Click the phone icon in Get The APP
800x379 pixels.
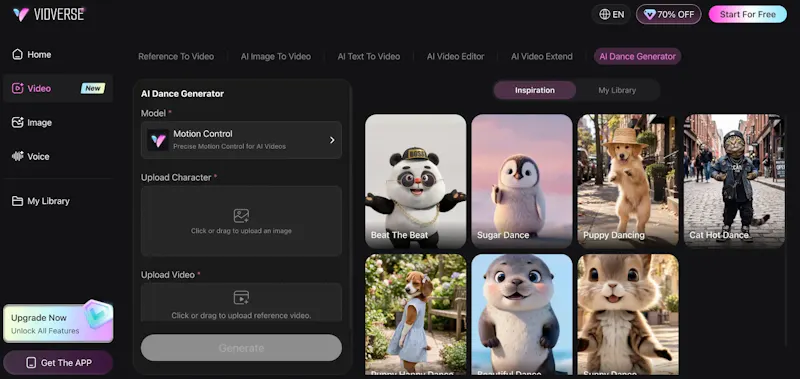(x=31, y=363)
